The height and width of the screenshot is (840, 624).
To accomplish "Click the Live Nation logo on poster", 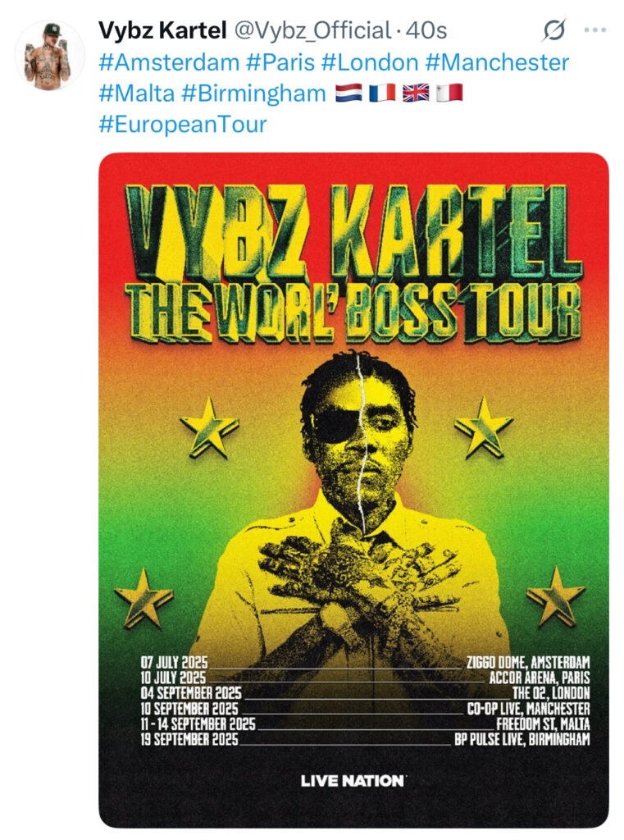I will pyautogui.click(x=353, y=781).
